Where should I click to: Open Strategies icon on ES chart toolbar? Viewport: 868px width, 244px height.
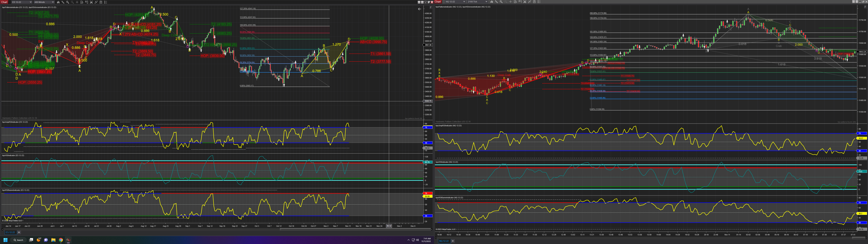click(x=101, y=2)
